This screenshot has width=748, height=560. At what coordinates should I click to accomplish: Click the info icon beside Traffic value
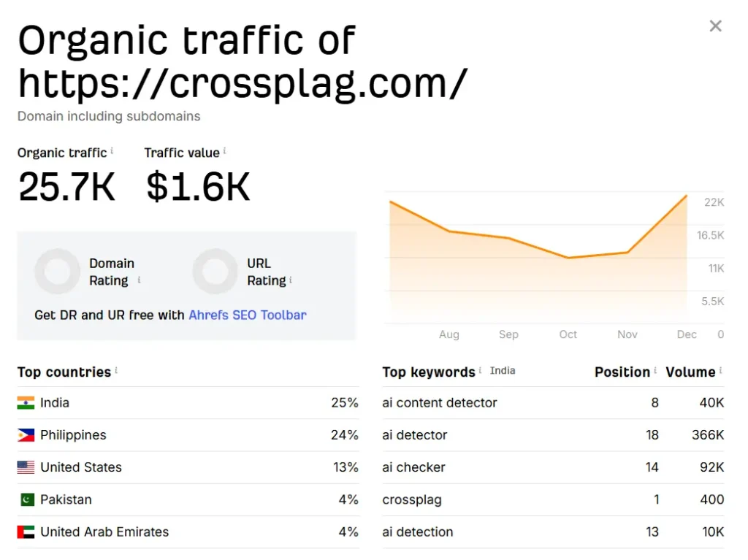(225, 151)
